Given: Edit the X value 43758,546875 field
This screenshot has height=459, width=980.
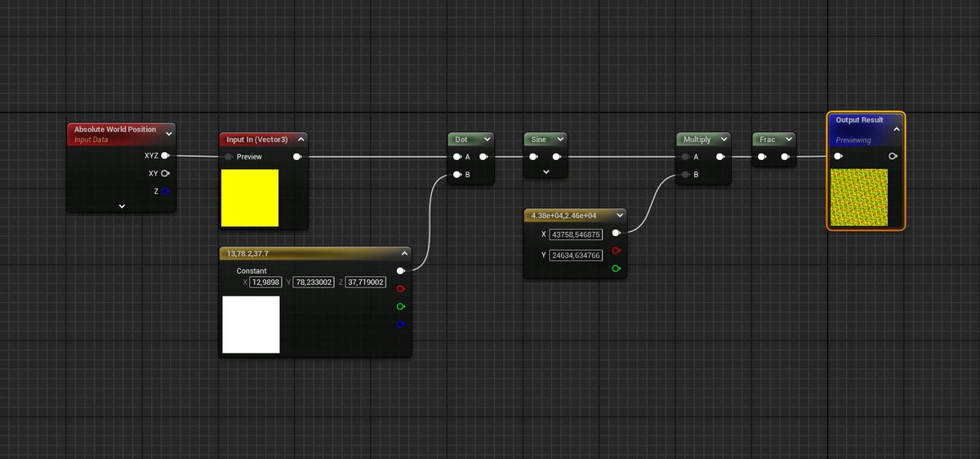Looking at the screenshot, I should tap(575, 234).
